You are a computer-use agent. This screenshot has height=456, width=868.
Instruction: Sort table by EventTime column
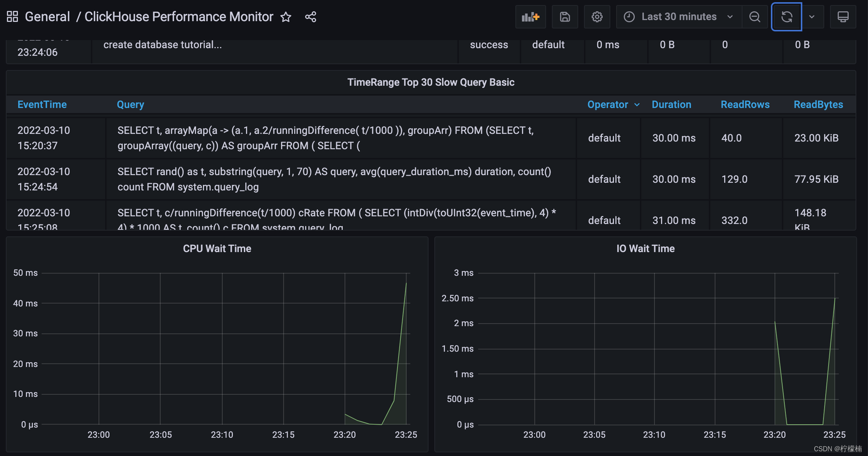[x=42, y=105]
